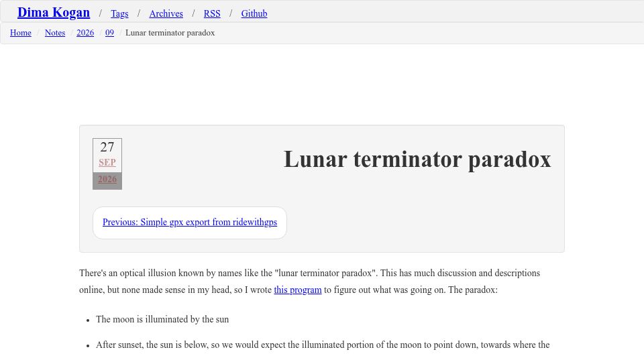This screenshot has height=362, width=644.
Task: Open the Dima Kogan site title link
Action: [x=54, y=13]
